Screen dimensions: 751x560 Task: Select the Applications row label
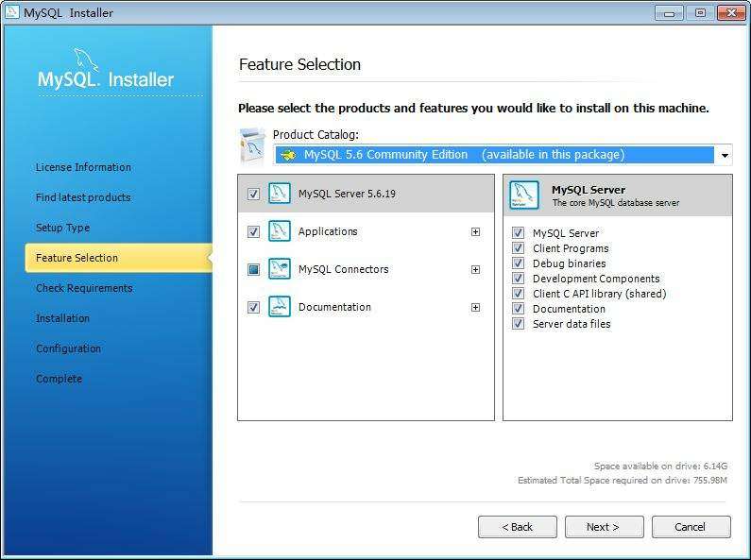tap(328, 231)
